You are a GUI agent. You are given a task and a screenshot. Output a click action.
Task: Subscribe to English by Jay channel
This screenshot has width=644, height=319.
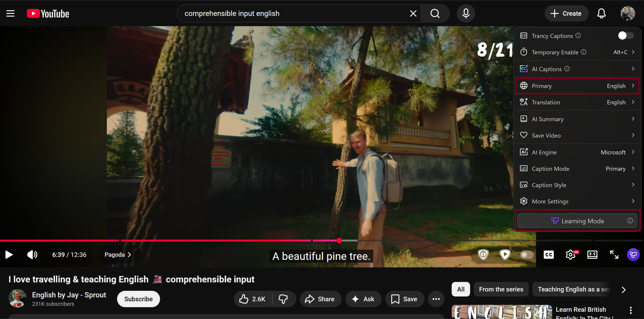138,299
